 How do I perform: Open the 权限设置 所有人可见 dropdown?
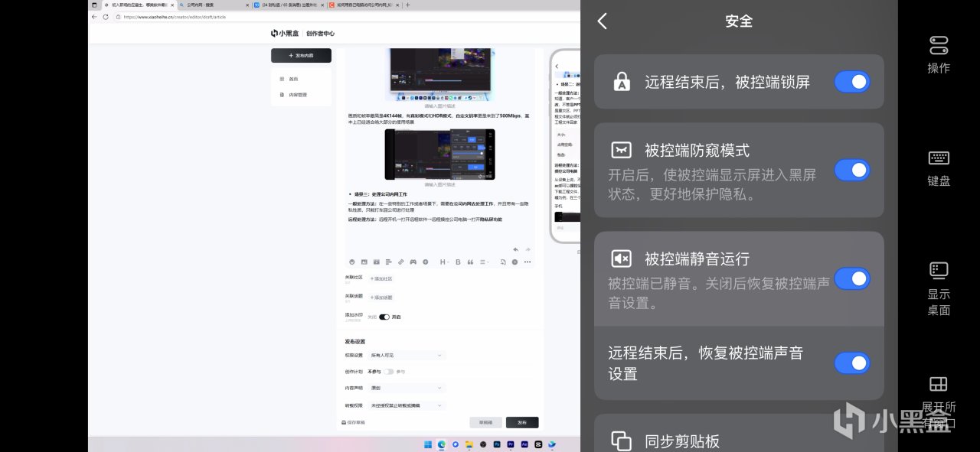407,355
